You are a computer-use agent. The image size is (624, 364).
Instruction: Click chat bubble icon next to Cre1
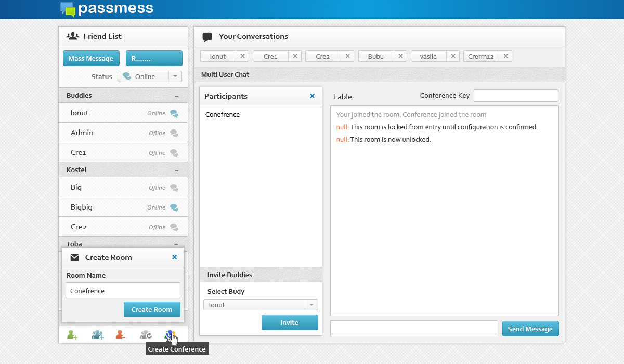coord(174,153)
